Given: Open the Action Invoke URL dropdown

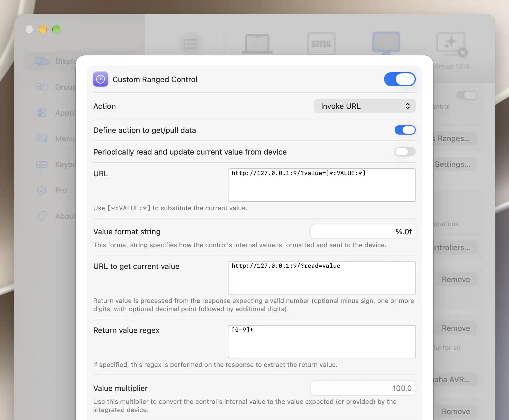Looking at the screenshot, I should pyautogui.click(x=365, y=106).
